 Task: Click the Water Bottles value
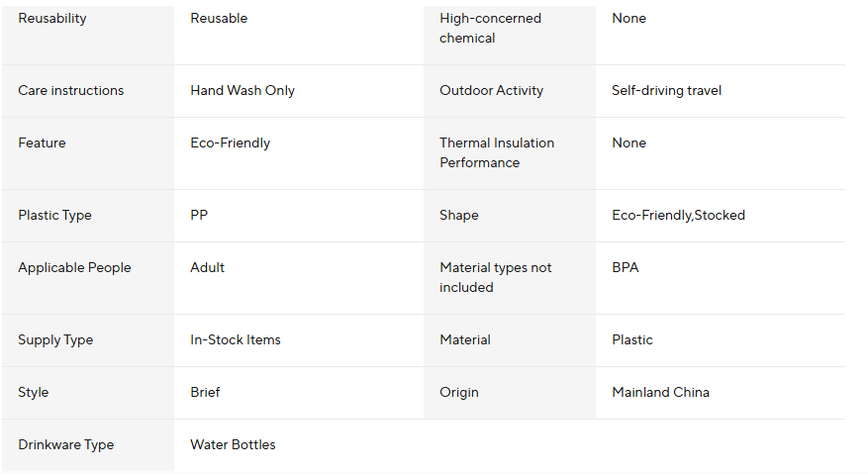click(233, 445)
